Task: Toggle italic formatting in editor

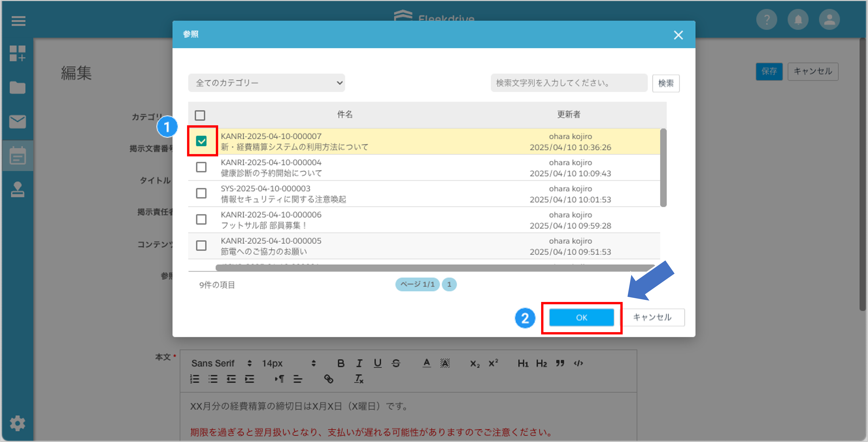Action: [x=359, y=363]
